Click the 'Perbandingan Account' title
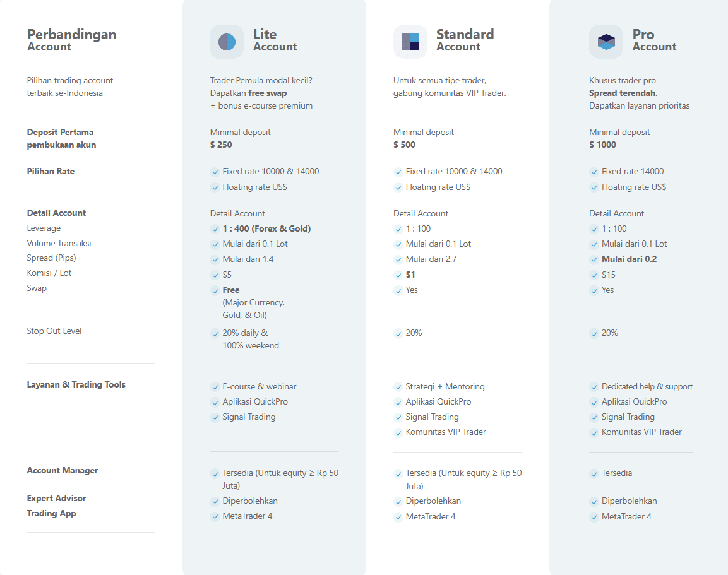Image resolution: width=728 pixels, height=575 pixels. point(71,40)
